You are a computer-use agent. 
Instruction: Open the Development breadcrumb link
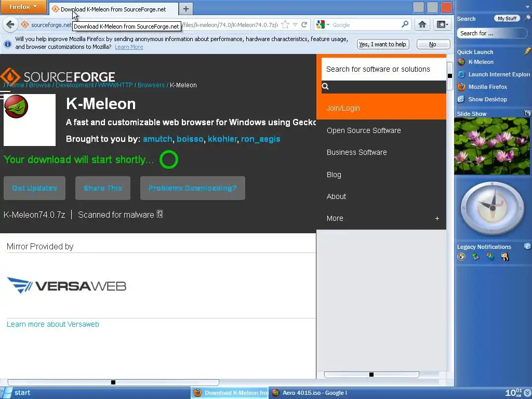[x=74, y=85]
